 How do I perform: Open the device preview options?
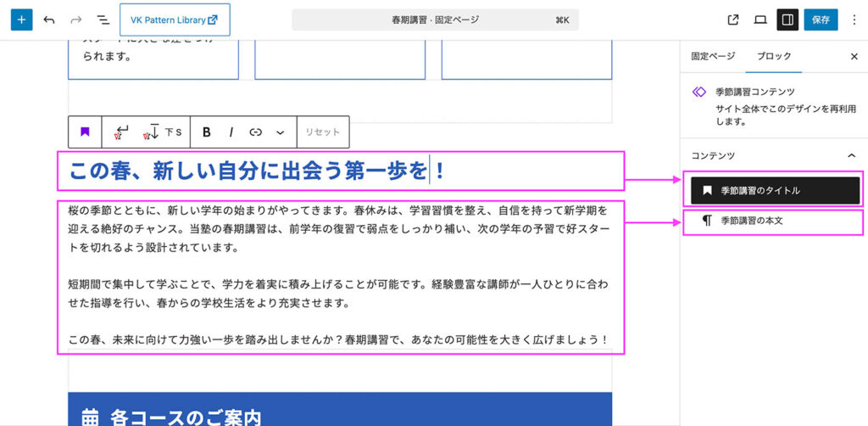[x=760, y=20]
